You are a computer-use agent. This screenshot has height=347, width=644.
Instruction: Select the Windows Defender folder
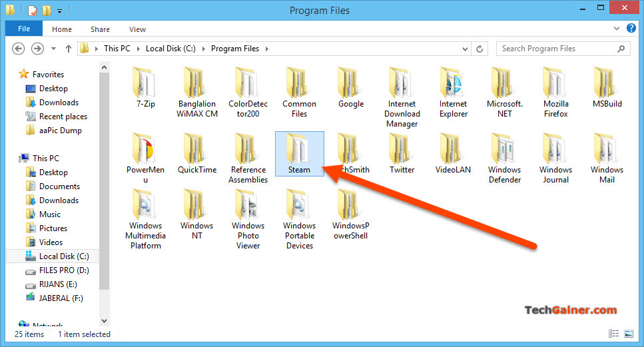tap(505, 158)
